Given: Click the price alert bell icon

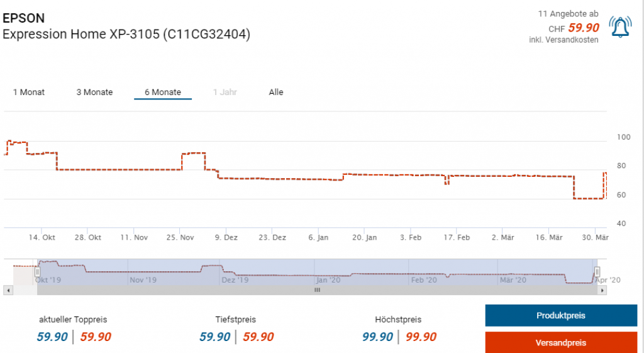Looking at the screenshot, I should [x=621, y=26].
